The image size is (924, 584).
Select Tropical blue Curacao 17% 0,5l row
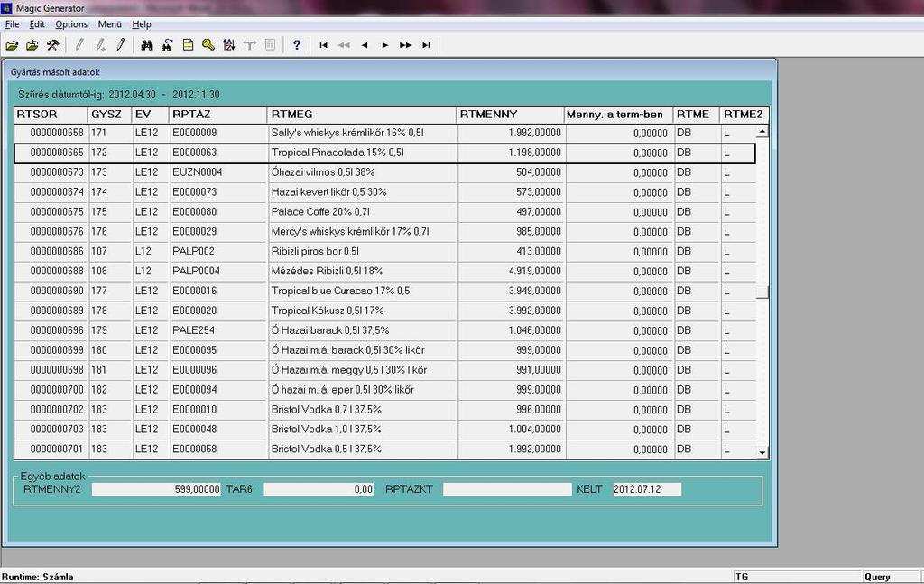coord(384,291)
